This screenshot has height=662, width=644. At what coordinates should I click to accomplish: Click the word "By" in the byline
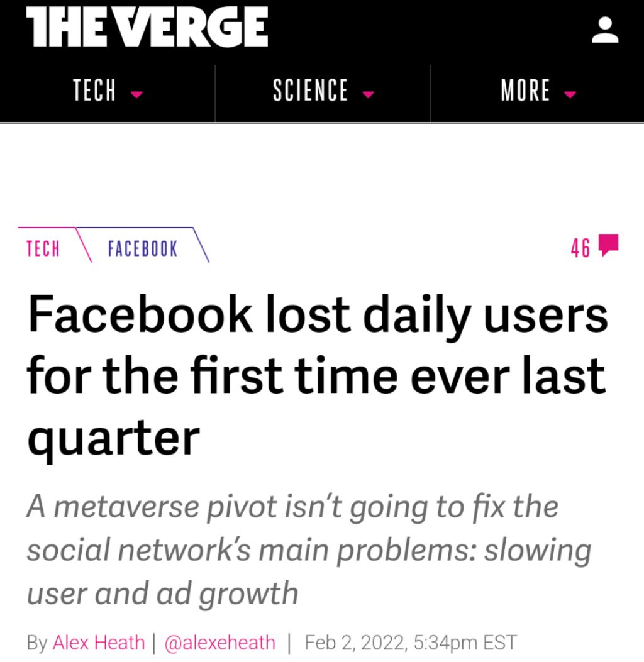[x=37, y=643]
